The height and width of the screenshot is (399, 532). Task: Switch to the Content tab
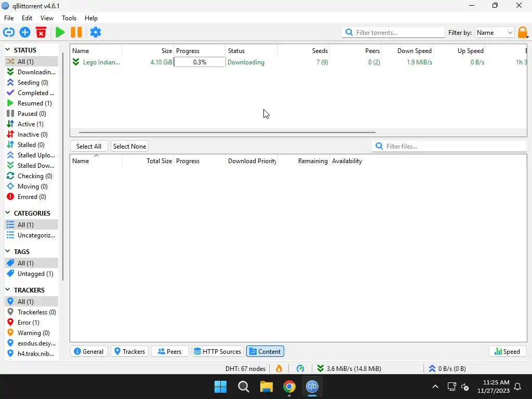(265, 352)
